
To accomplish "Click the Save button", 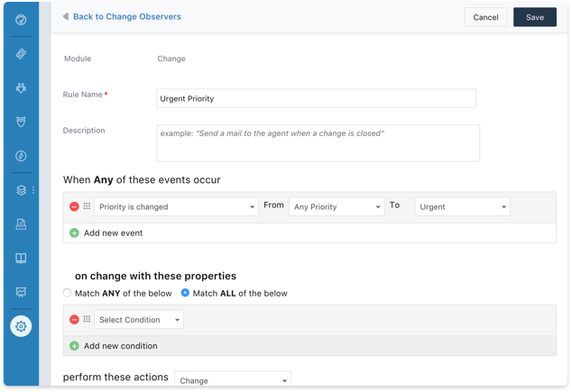I will coord(534,17).
